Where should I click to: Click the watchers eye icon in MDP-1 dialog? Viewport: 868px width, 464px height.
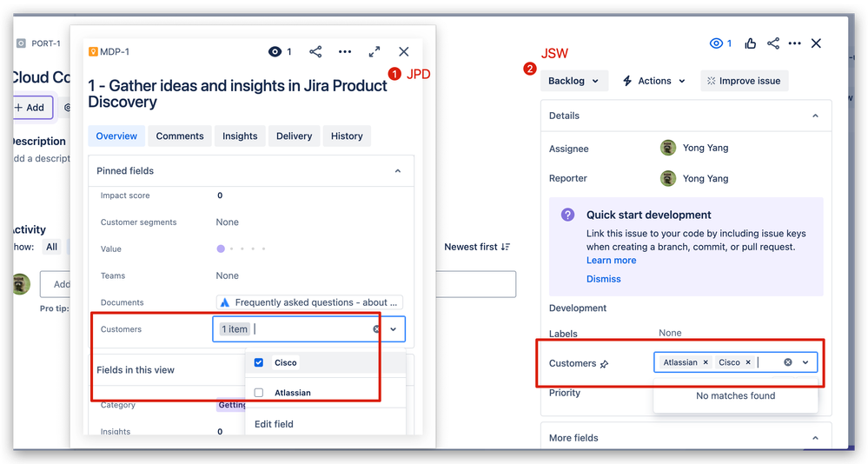[x=275, y=52]
